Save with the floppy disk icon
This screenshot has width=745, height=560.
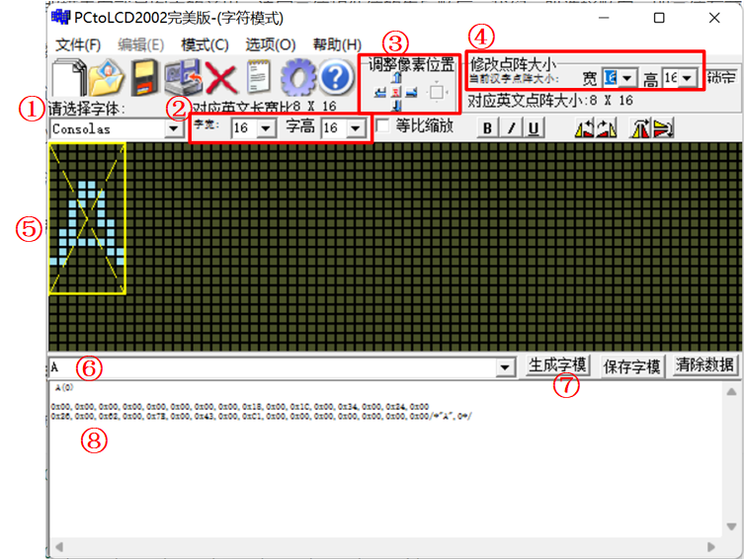pyautogui.click(x=144, y=77)
